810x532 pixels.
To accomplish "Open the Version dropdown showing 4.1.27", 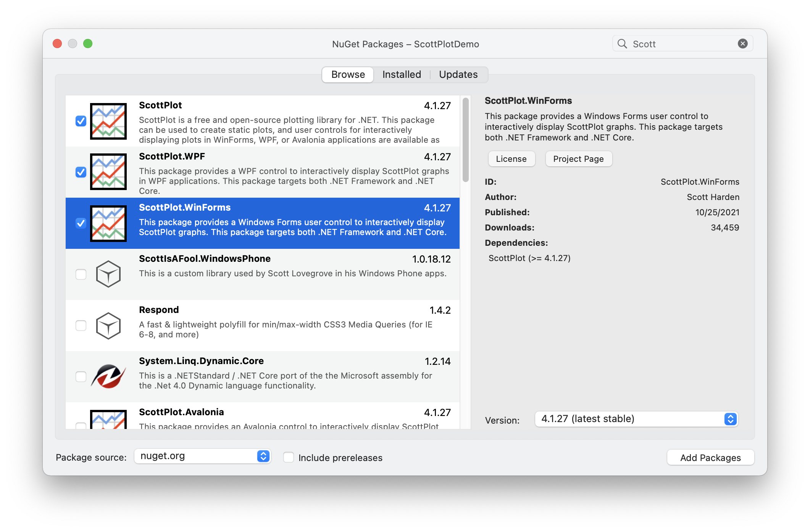I will click(636, 419).
